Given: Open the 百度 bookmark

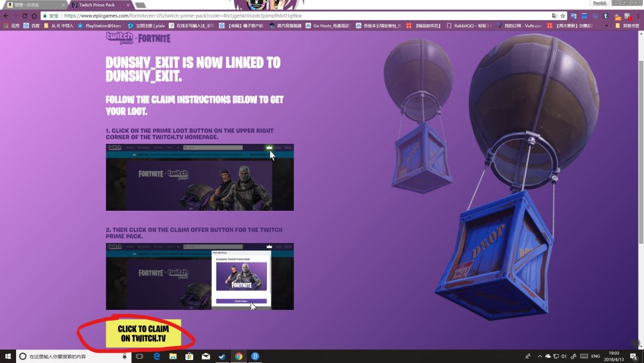Looking at the screenshot, I should (32, 26).
